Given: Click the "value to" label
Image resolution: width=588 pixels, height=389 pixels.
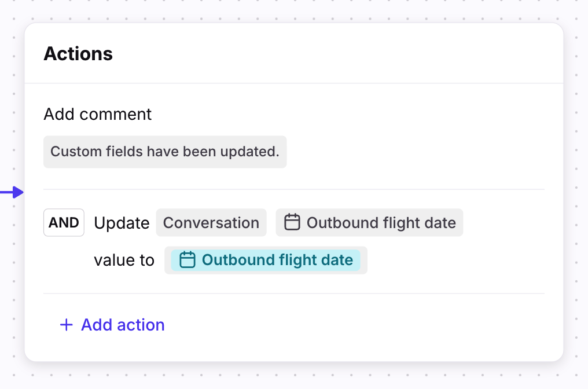Looking at the screenshot, I should tap(124, 260).
